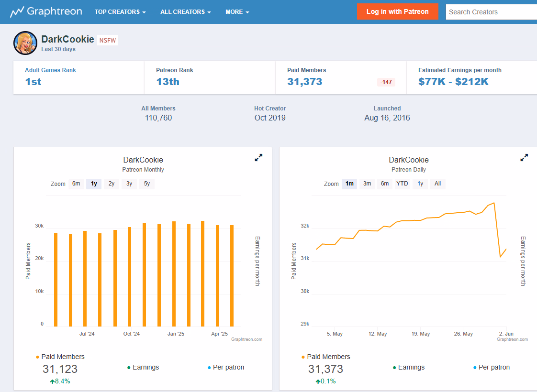Set Daily chart zoom to All
The width and height of the screenshot is (537, 392).
(437, 184)
